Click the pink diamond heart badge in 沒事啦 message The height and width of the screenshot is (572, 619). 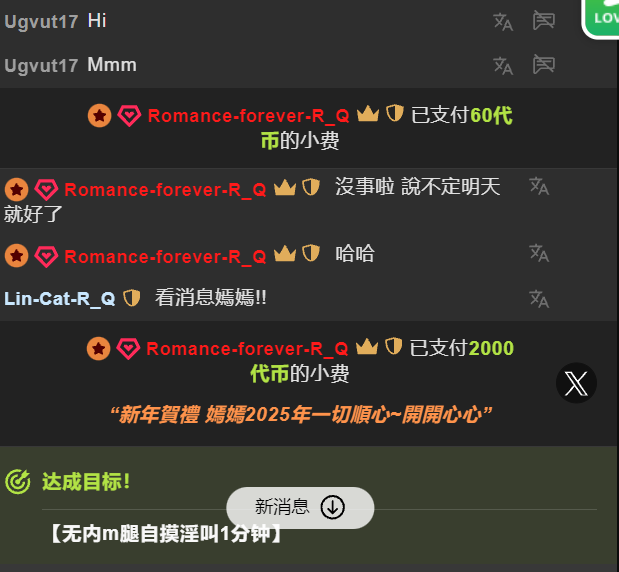click(47, 189)
